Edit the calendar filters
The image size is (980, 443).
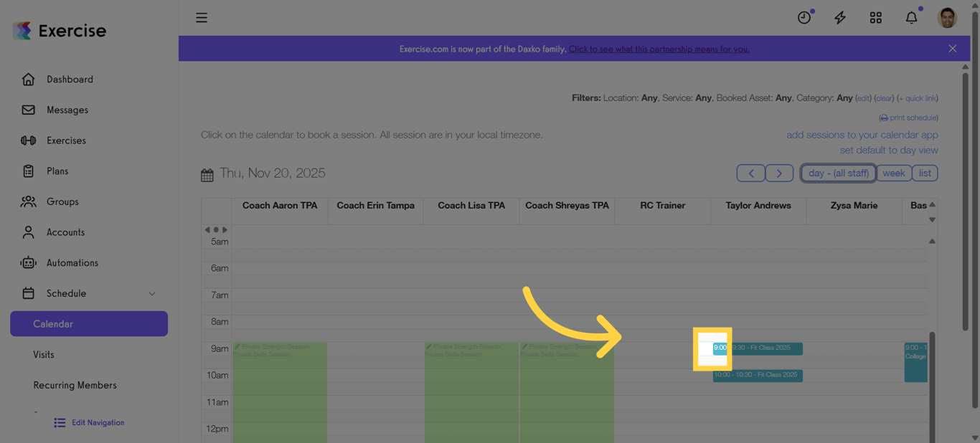click(863, 97)
